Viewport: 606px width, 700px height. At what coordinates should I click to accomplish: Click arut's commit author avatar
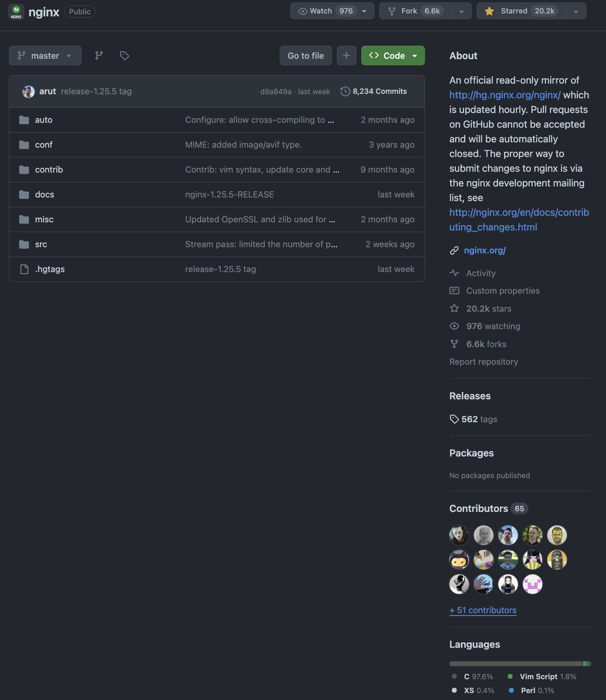pyautogui.click(x=29, y=91)
